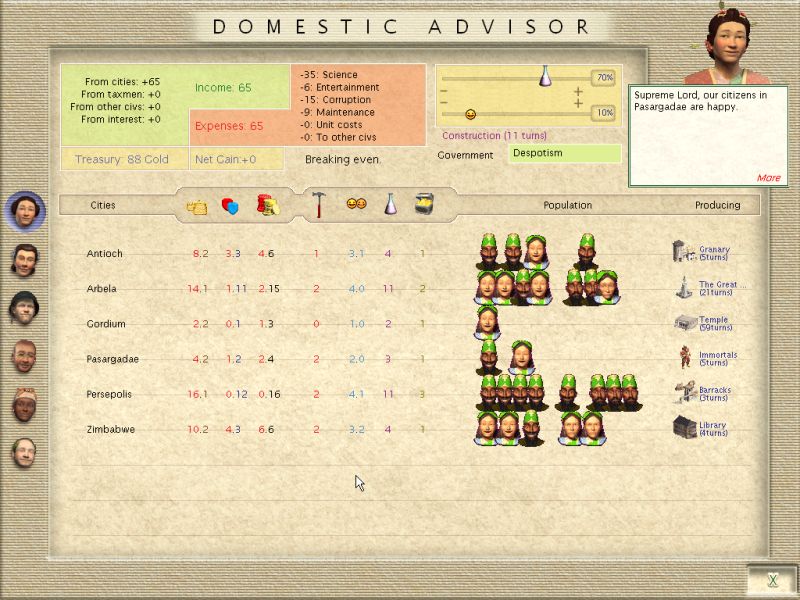Sort by the Population column header

tap(567, 205)
